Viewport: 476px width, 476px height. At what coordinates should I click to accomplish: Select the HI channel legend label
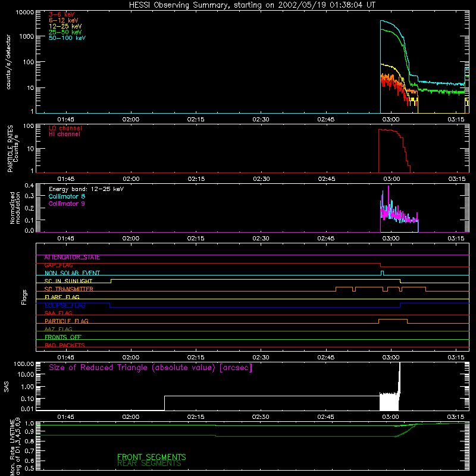[64, 134]
